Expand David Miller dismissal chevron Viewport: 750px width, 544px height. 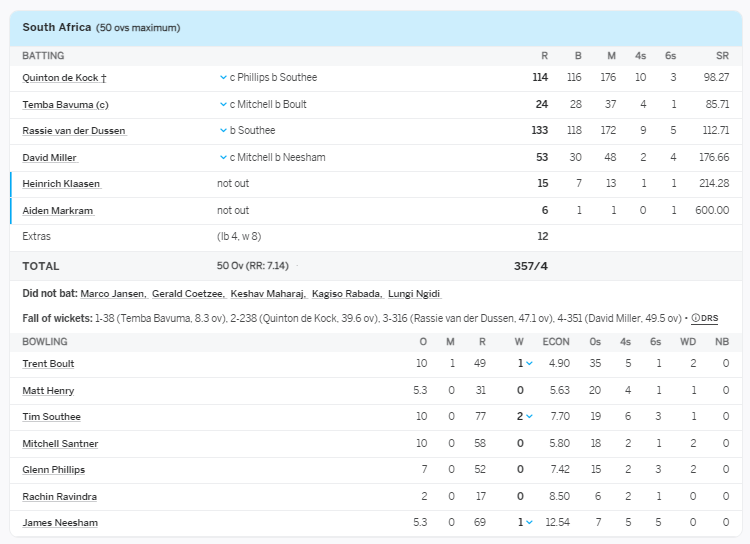[x=222, y=158]
